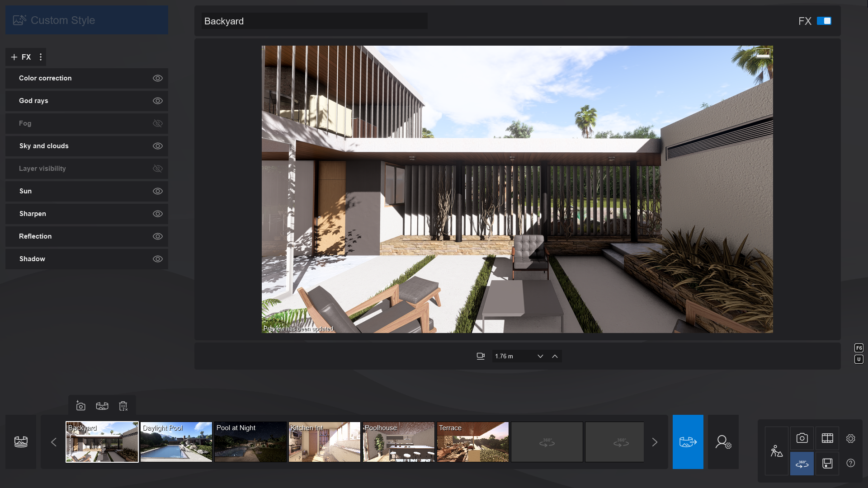Click the Custom Style button
Image resolution: width=868 pixels, height=488 pixels.
click(x=87, y=20)
